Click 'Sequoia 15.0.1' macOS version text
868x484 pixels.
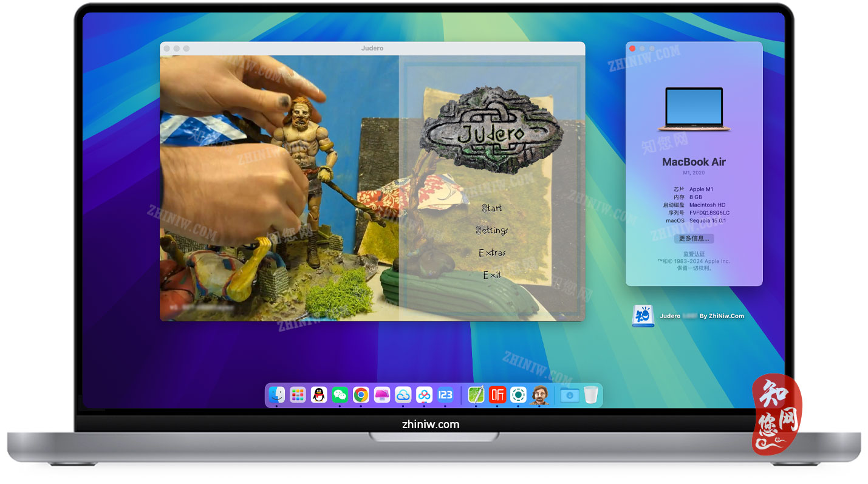708,221
